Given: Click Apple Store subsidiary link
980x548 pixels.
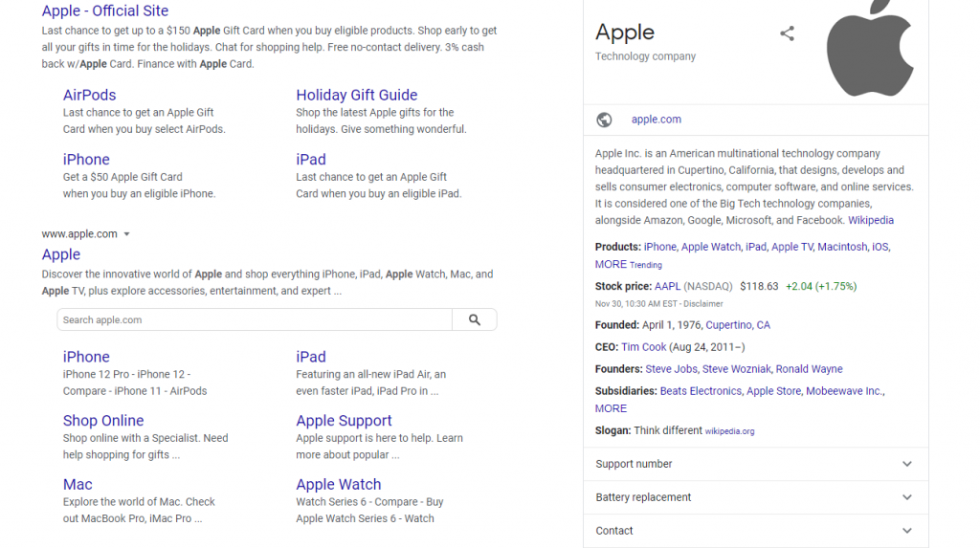Looking at the screenshot, I should (773, 391).
